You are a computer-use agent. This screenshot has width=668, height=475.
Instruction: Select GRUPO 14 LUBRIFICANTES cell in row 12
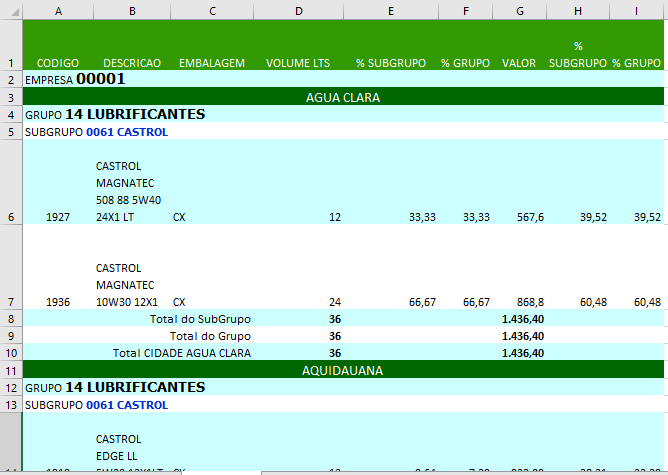[x=115, y=386]
